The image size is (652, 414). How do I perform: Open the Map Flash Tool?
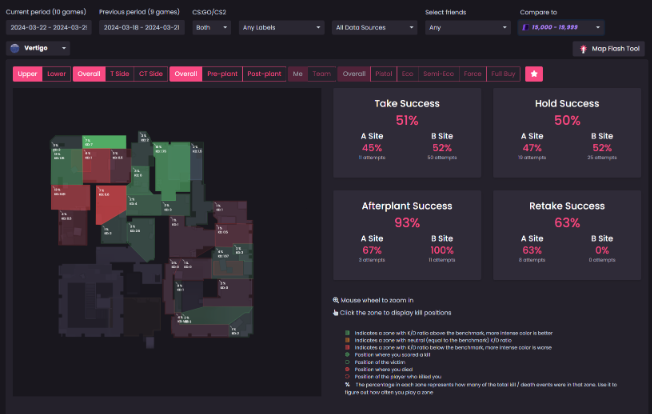(609, 49)
